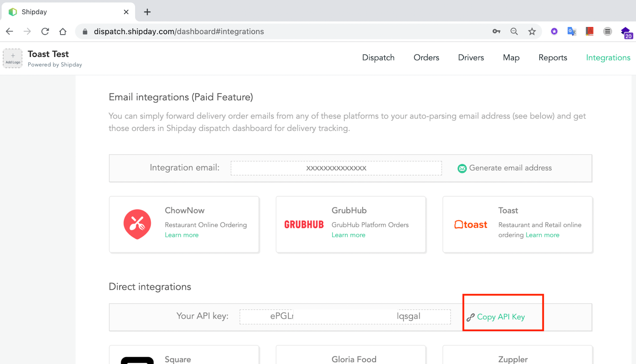Screen dimensions: 636x364
Task: Open the extension with 20 badge
Action: point(626,33)
